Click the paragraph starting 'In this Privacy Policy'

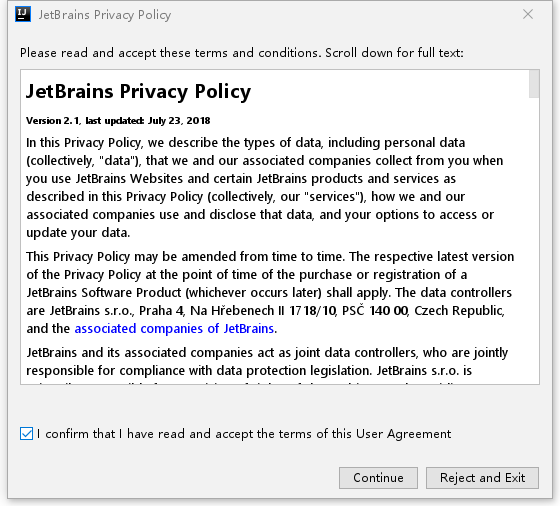point(264,187)
